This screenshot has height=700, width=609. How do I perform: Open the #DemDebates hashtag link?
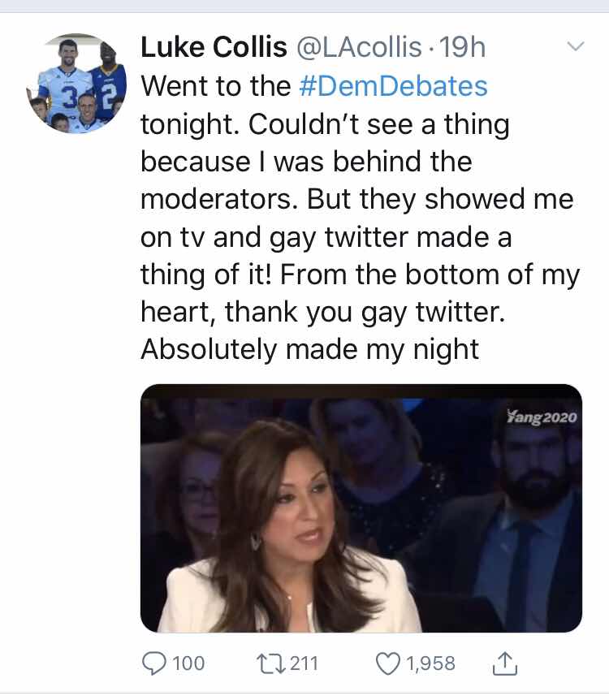(x=393, y=86)
